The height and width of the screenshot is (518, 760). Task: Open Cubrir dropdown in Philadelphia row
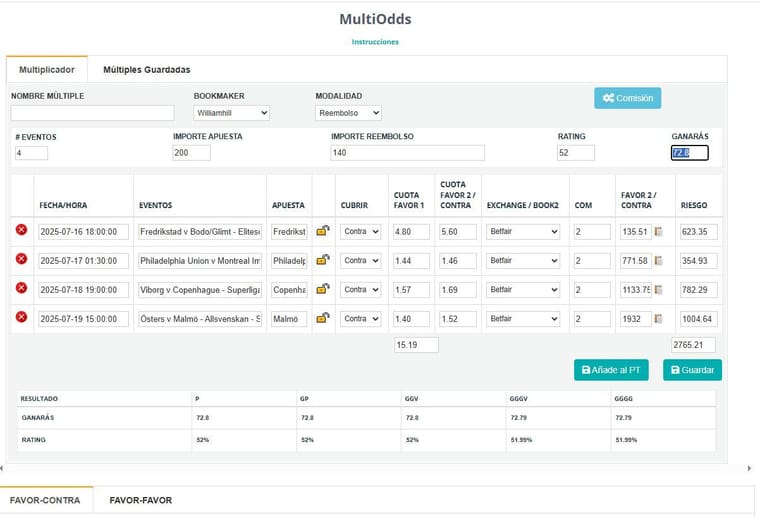(x=361, y=261)
